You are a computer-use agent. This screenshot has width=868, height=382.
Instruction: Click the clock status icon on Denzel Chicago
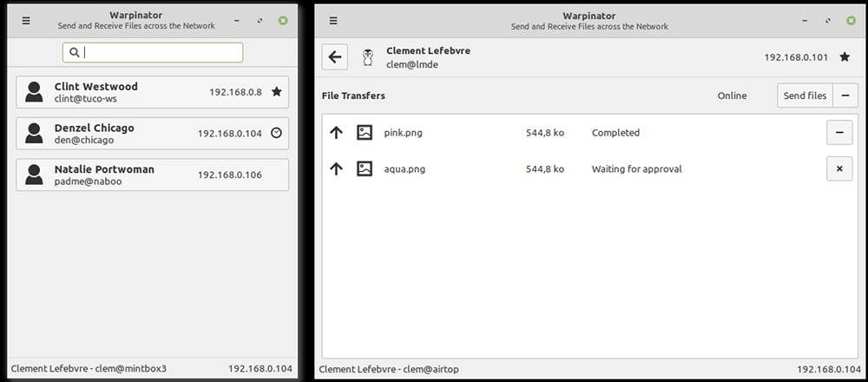[x=277, y=133]
